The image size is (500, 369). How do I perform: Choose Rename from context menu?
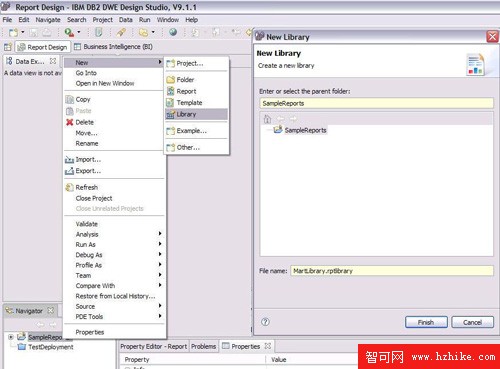tap(87, 143)
